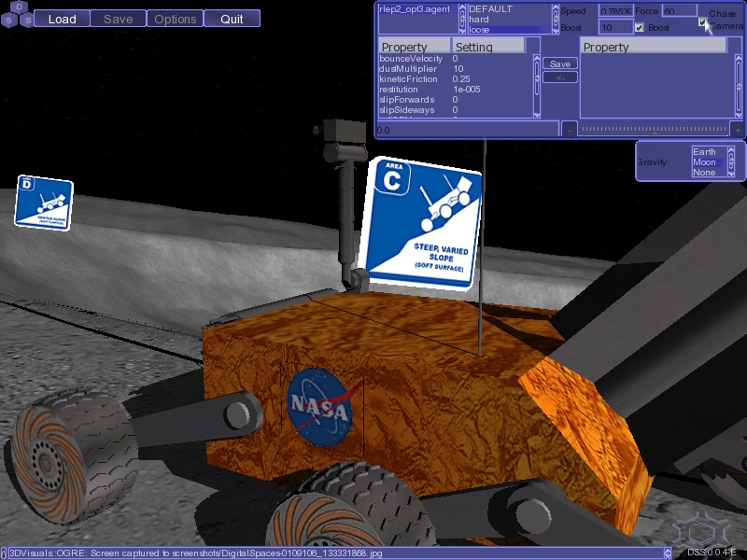Click up arrow of gravity list
Viewport: 747px width, 560px height.
coord(731,151)
